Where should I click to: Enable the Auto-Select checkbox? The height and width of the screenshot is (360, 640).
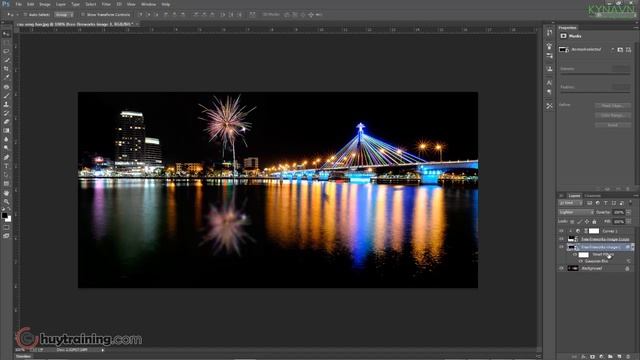point(25,15)
